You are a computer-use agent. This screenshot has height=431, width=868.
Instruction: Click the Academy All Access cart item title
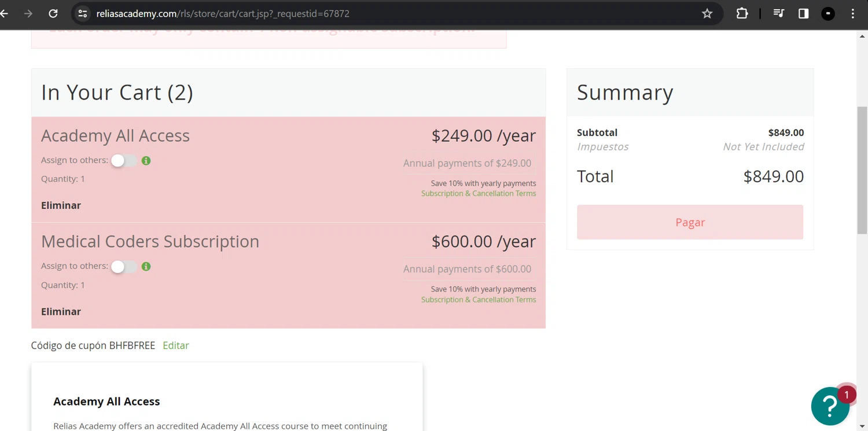[x=115, y=135]
